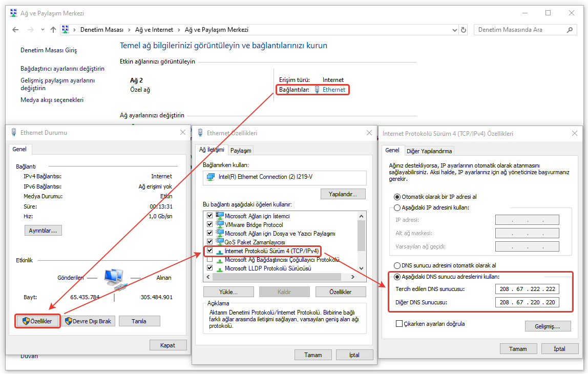
Task: Select DNS sunucu adresini otomatik olarak al
Action: [x=397, y=265]
